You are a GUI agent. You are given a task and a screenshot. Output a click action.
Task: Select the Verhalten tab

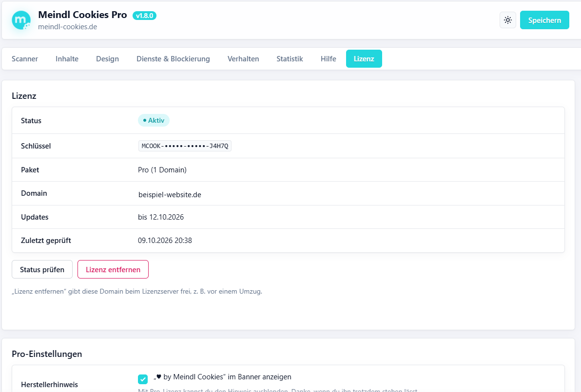tap(243, 59)
